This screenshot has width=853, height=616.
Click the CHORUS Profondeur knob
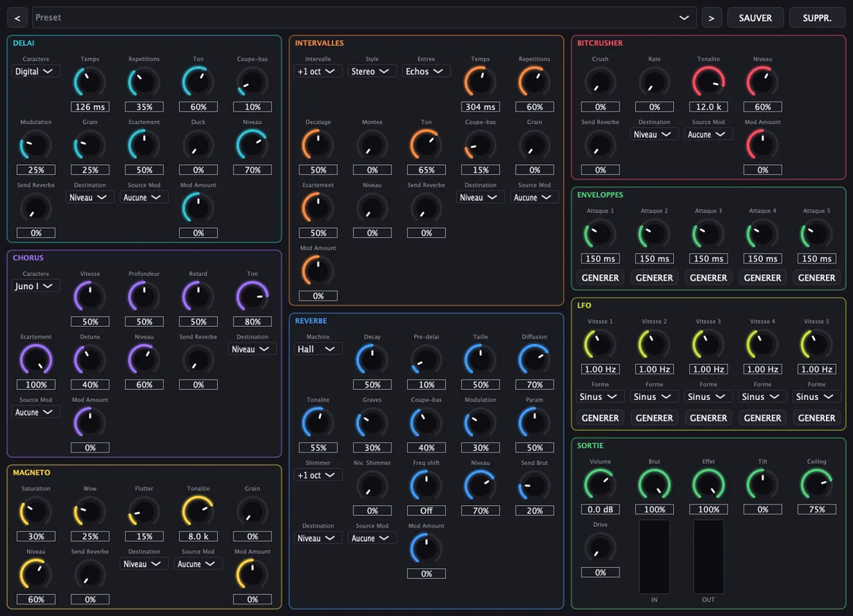click(x=144, y=297)
